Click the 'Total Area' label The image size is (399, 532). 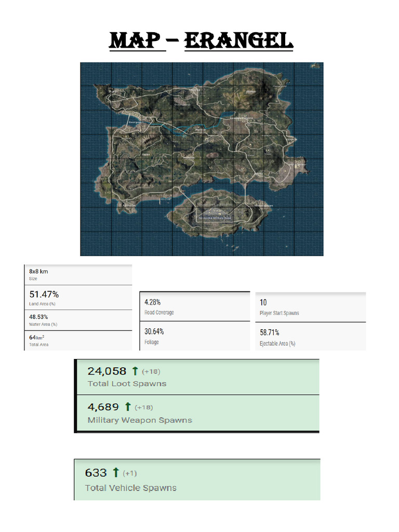[x=38, y=345]
